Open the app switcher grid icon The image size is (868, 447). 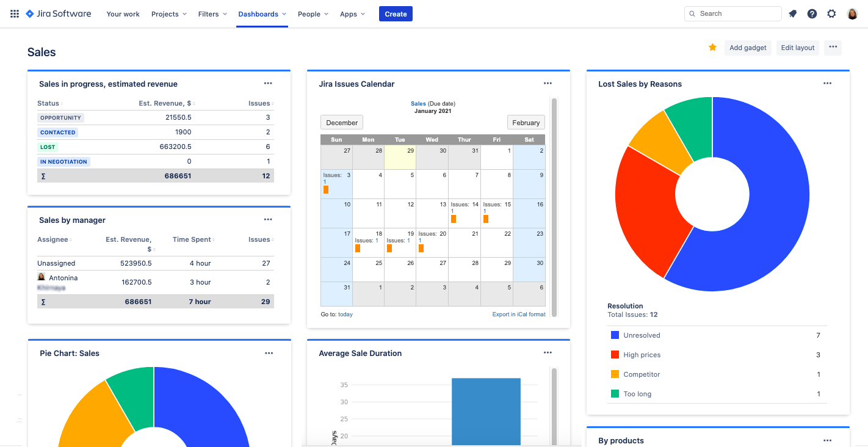tap(15, 13)
